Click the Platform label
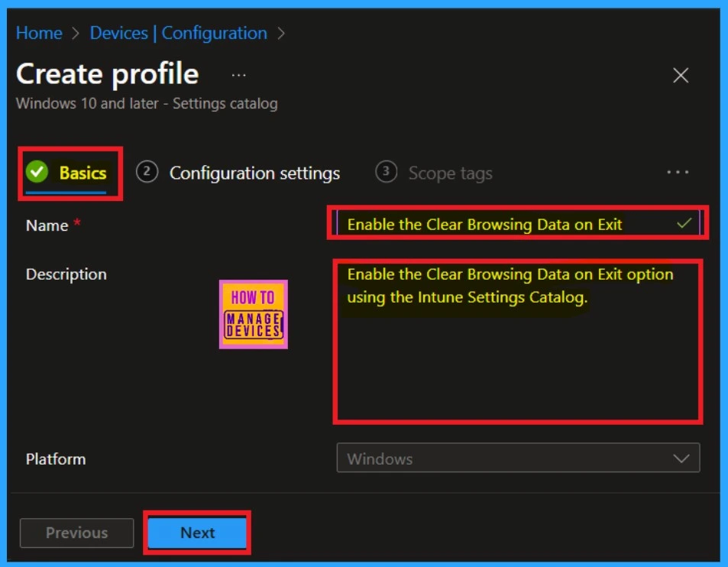Screen dimensions: 728x567 (x=56, y=459)
